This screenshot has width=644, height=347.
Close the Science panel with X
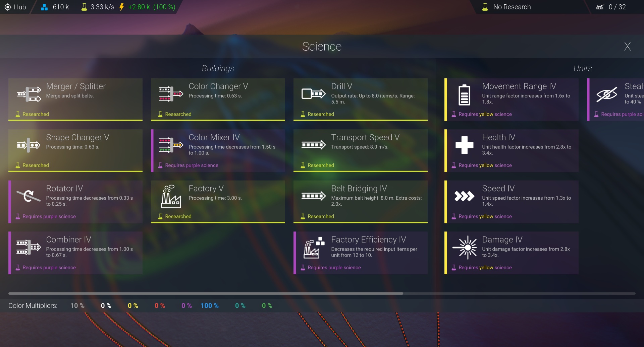click(x=627, y=46)
